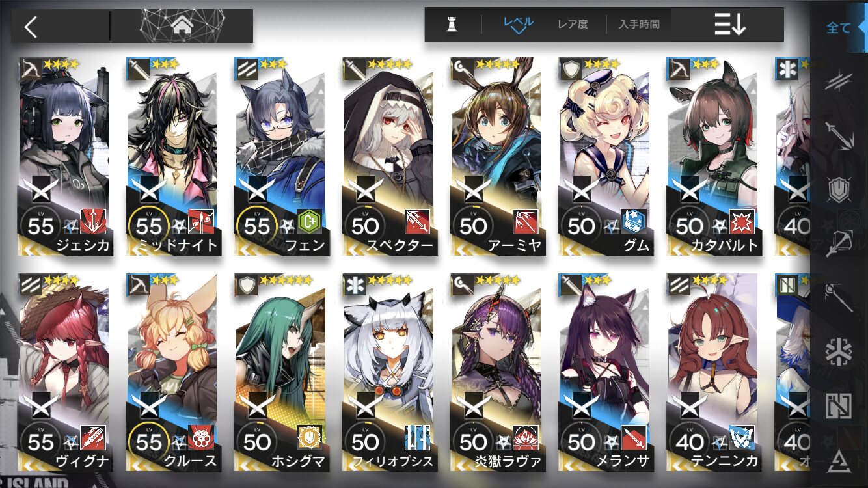The height and width of the screenshot is (488, 868).
Task: Filter by Guard sword class icon
Action: coord(839,135)
